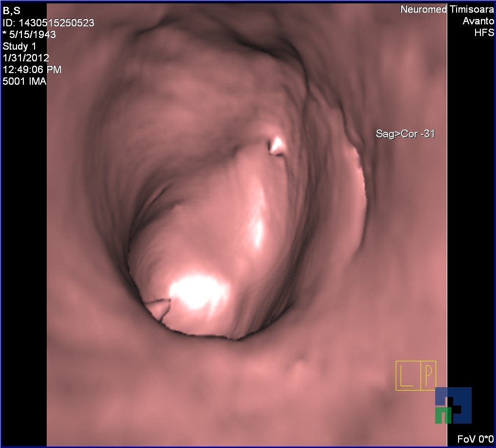Select the "Avanto" scanner model text

tap(478, 21)
